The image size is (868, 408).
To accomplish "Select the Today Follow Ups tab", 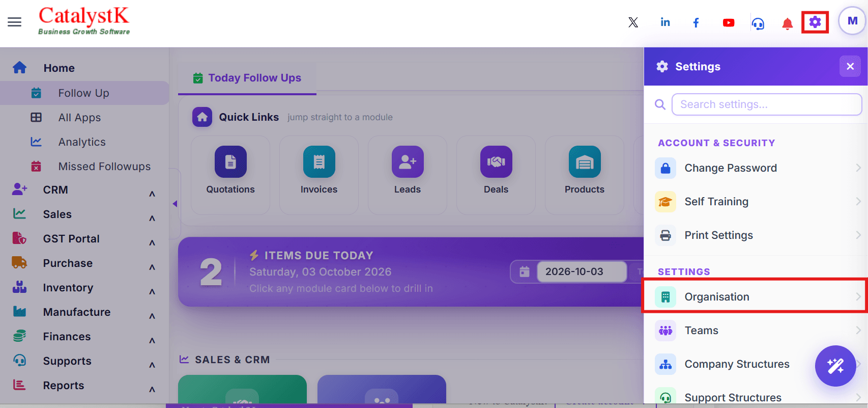I will tap(247, 78).
